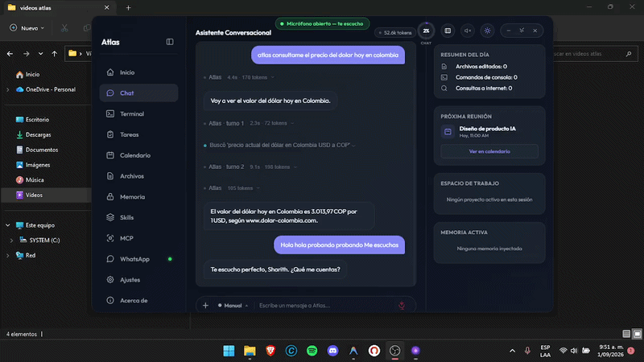The image size is (644, 362).
Task: Open Archivos section in Atlas
Action: click(x=138, y=175)
